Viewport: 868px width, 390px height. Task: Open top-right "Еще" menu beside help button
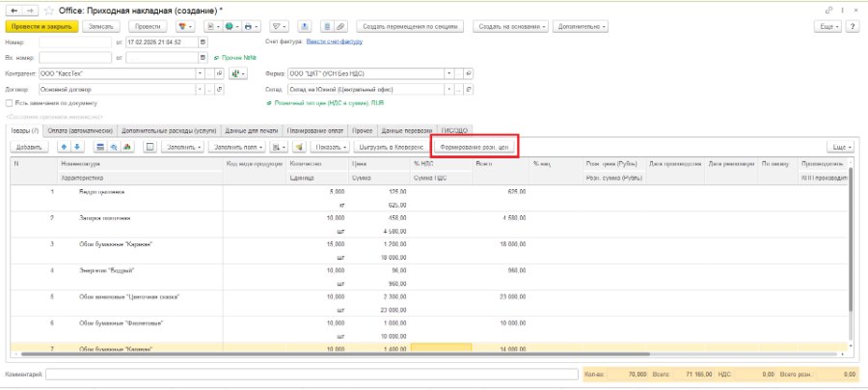click(x=828, y=26)
